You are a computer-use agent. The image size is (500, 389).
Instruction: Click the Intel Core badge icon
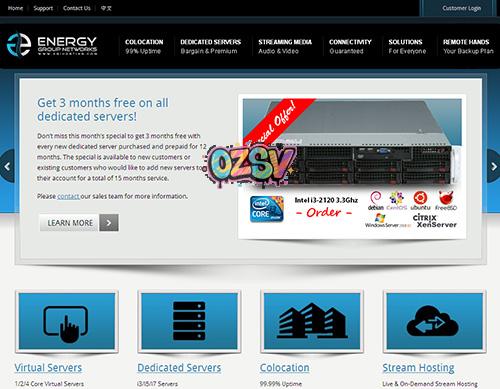click(x=267, y=209)
